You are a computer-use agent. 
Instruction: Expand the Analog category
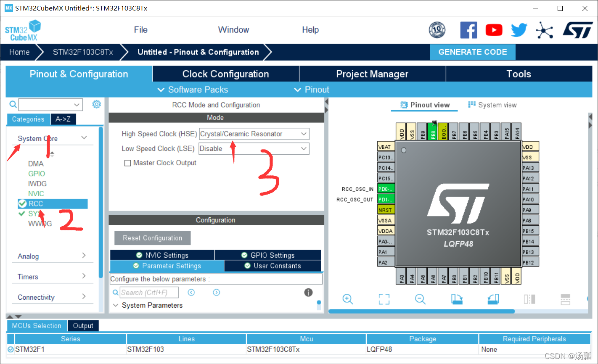[84, 256]
